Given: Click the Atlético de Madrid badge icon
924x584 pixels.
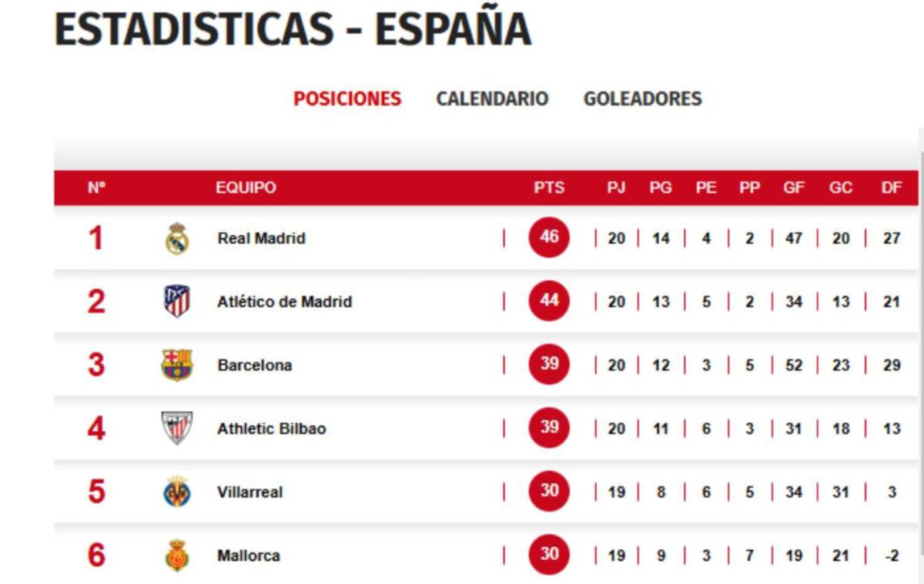Looking at the screenshot, I should click(176, 302).
